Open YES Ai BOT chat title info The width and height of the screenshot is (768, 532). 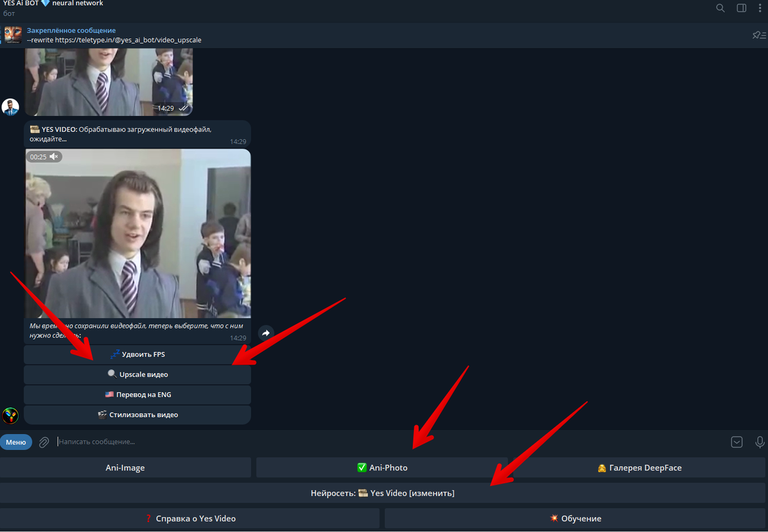[53, 3]
